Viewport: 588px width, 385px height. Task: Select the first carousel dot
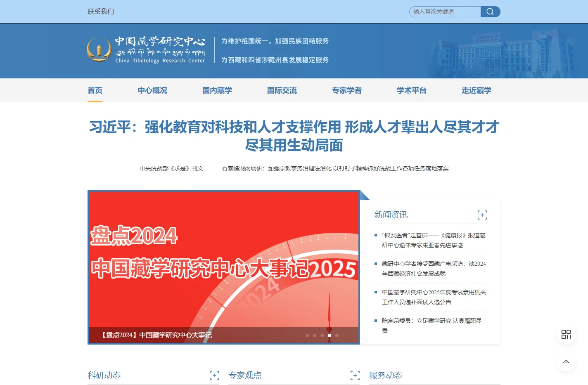pos(307,335)
